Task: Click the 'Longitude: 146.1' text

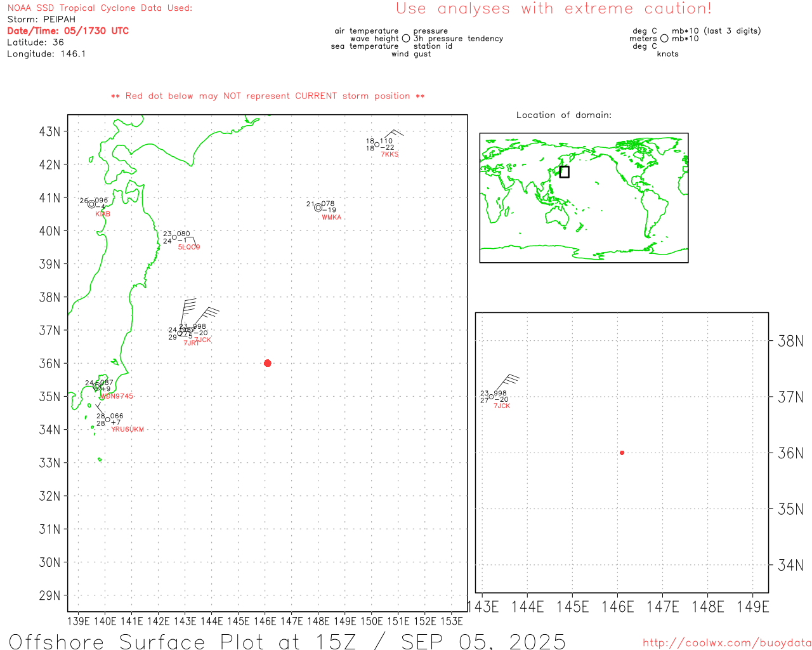Action: tap(46, 54)
